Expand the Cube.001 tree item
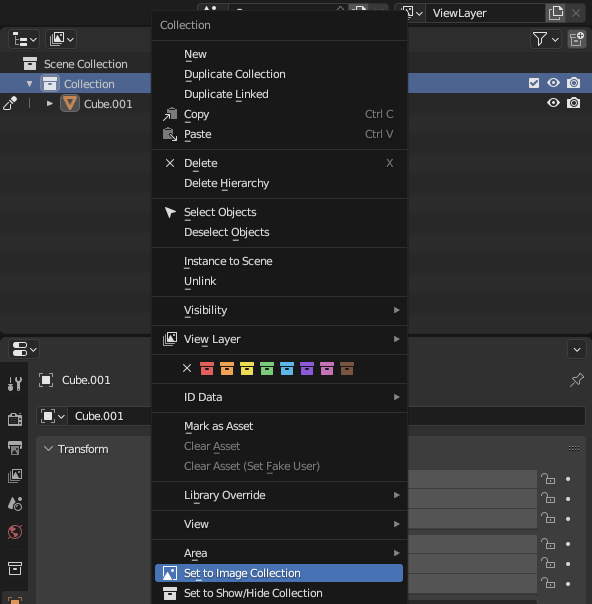This screenshot has height=604, width=592. 49,104
